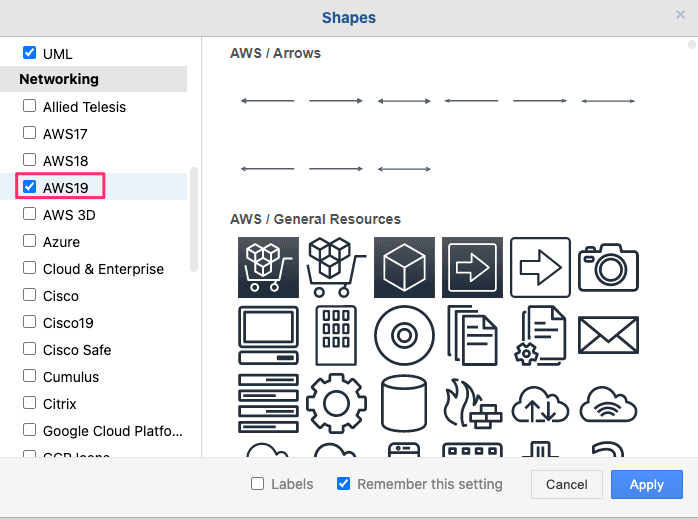Image resolution: width=698 pixels, height=519 pixels.
Task: Pick the first left-pointing arrow in AWS Arrows
Action: point(268,101)
